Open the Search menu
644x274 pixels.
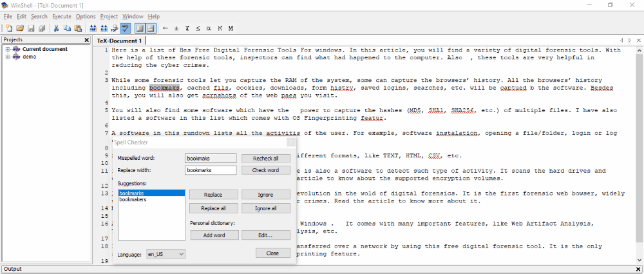39,17
